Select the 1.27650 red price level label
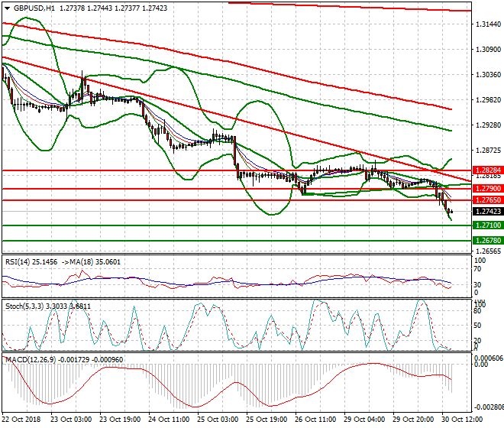 488,200
